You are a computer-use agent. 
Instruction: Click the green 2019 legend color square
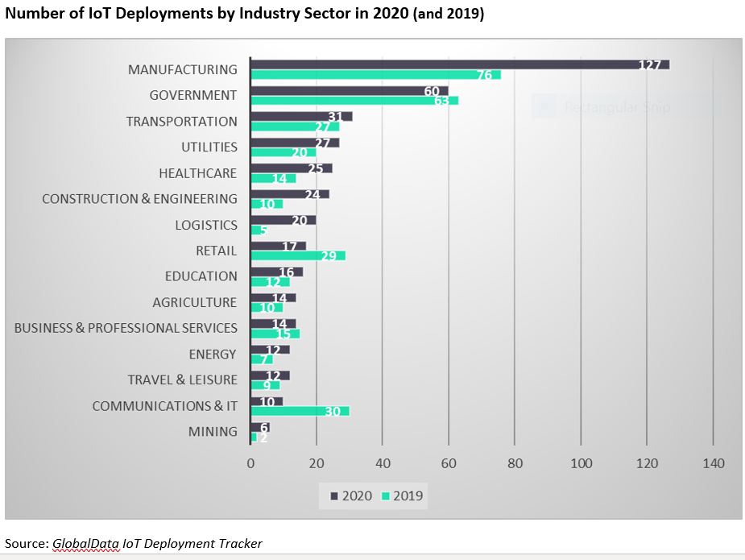point(387,496)
